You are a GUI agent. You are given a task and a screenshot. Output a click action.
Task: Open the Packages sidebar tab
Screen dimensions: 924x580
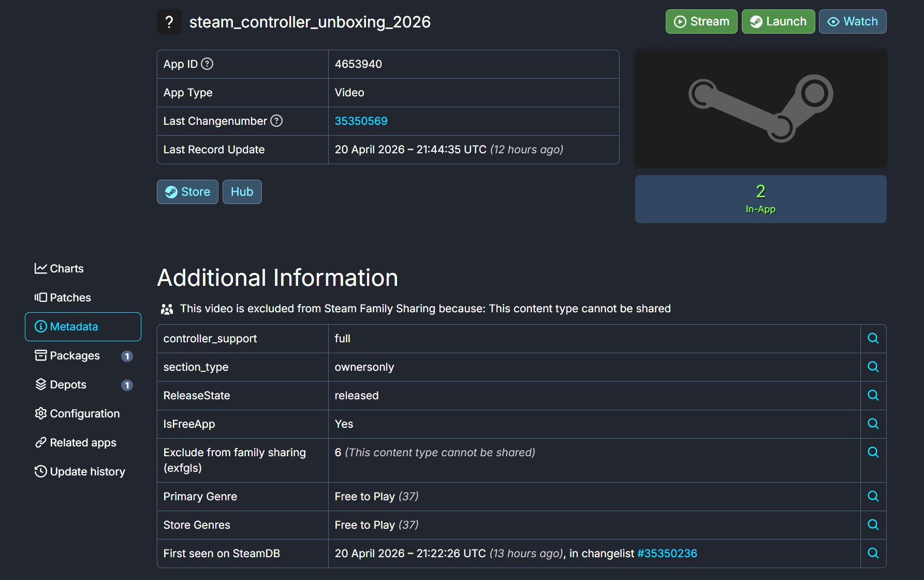[67, 355]
